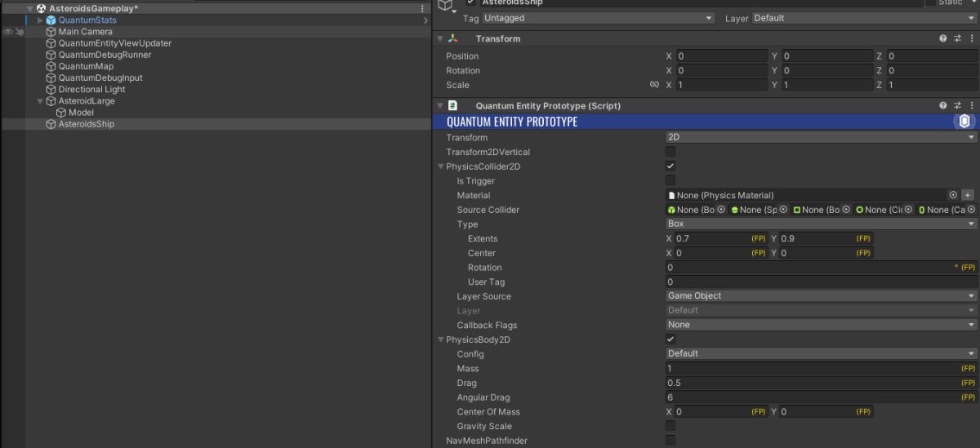Click the GameObject cube icon in the Inspector header
This screenshot has height=448, width=980.
445,6
